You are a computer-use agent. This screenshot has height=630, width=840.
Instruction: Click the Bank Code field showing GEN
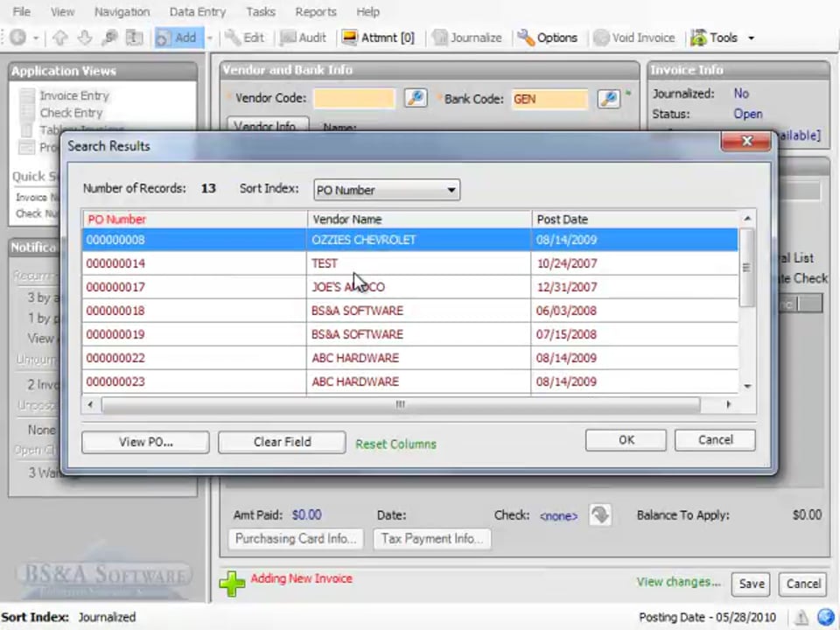549,99
